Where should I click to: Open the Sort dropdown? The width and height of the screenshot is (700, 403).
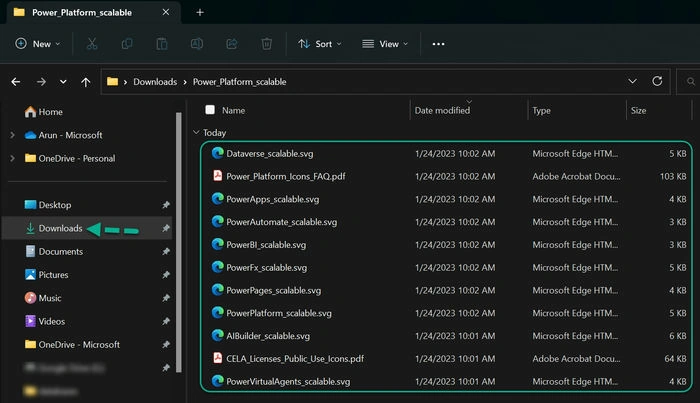click(x=320, y=44)
